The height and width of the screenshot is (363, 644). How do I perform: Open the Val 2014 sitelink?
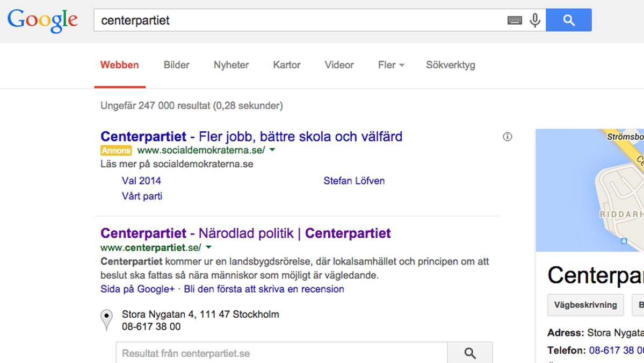[141, 181]
